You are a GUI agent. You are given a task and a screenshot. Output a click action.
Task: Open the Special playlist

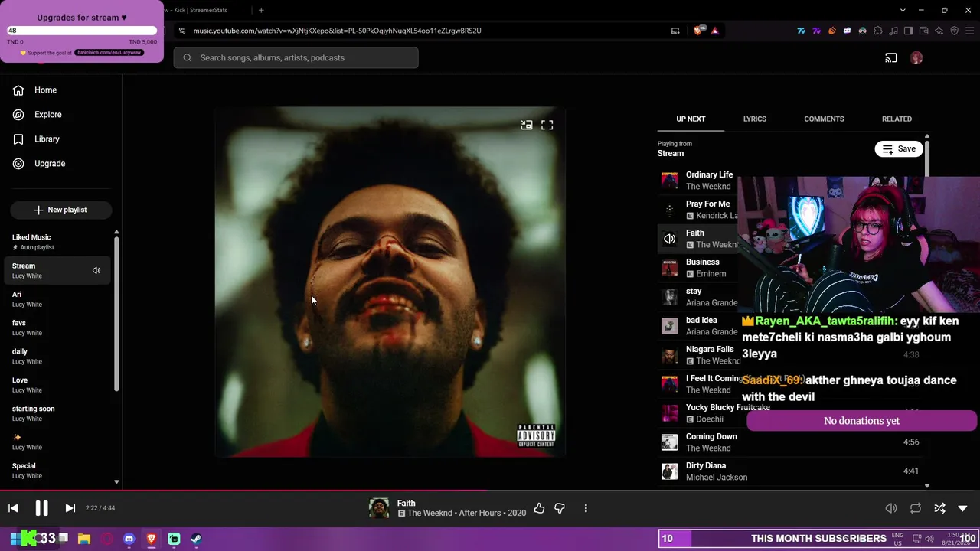pos(57,471)
